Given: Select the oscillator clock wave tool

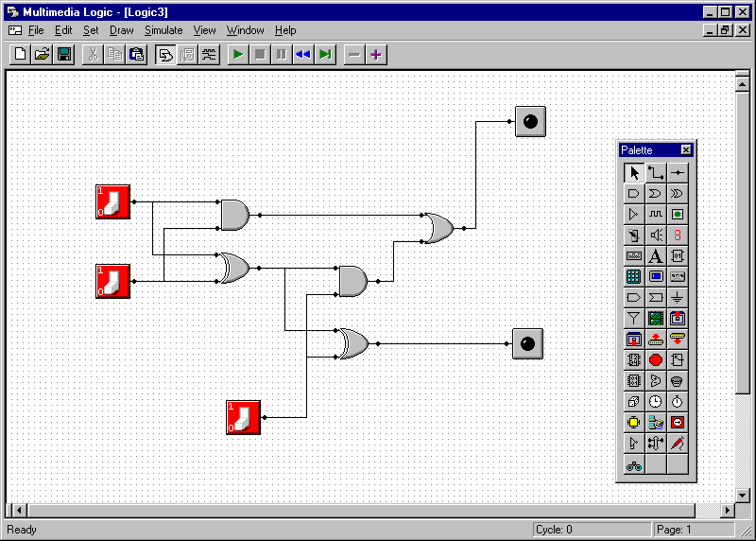Looking at the screenshot, I should click(656, 214).
